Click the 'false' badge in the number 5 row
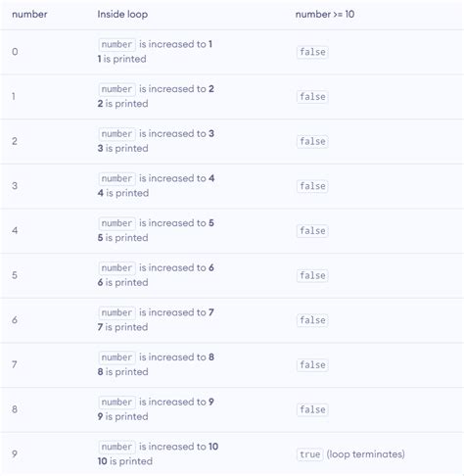Image resolution: width=464 pixels, height=476 pixels. click(312, 275)
